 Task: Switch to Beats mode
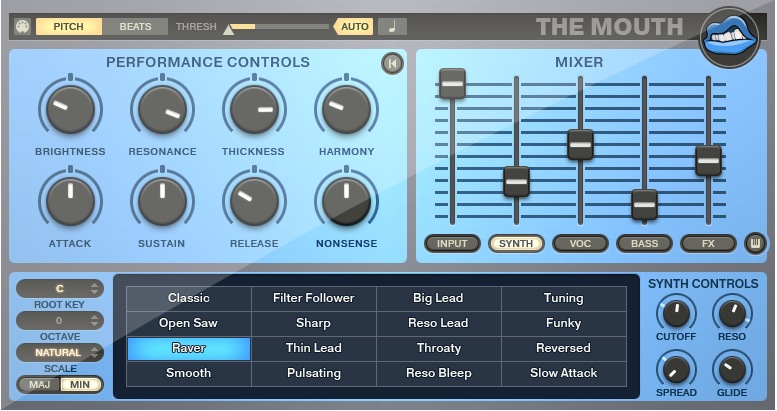(135, 26)
